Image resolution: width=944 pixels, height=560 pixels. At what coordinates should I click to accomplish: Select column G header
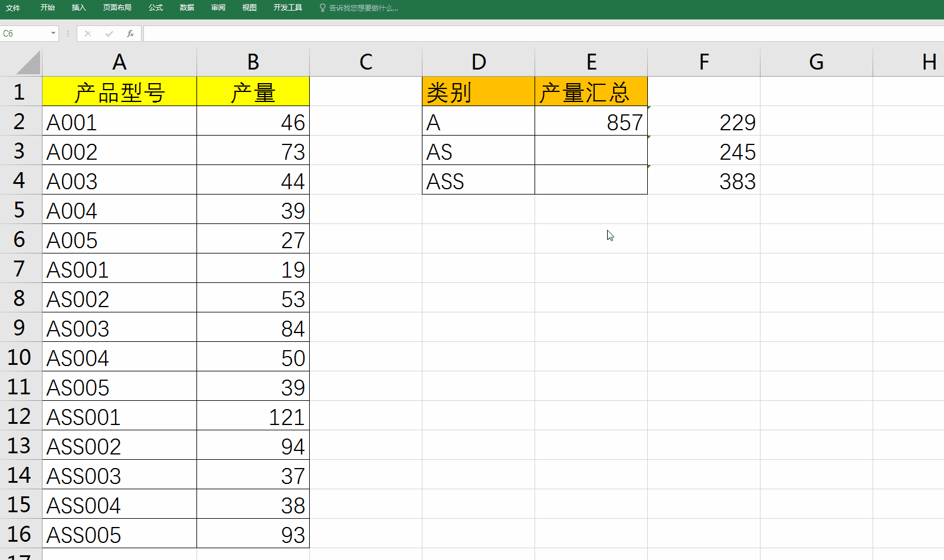tap(817, 62)
